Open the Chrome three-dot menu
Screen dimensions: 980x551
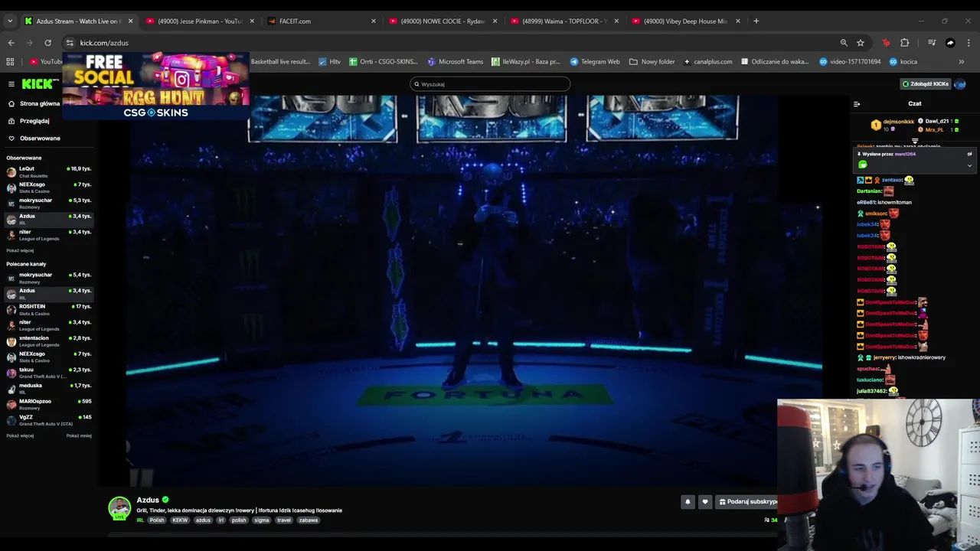tap(969, 43)
